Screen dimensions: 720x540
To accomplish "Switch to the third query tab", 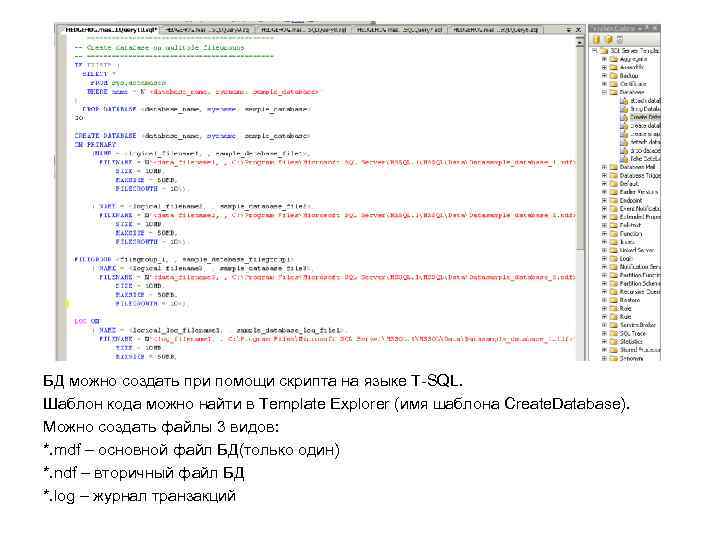I will tap(303, 30).
